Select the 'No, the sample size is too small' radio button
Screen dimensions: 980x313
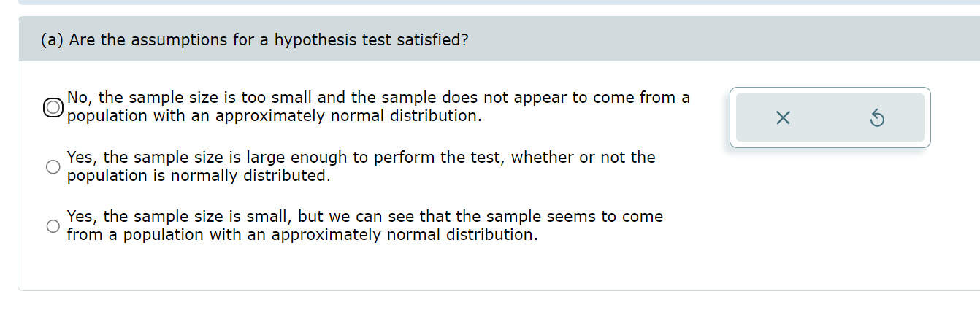click(53, 107)
